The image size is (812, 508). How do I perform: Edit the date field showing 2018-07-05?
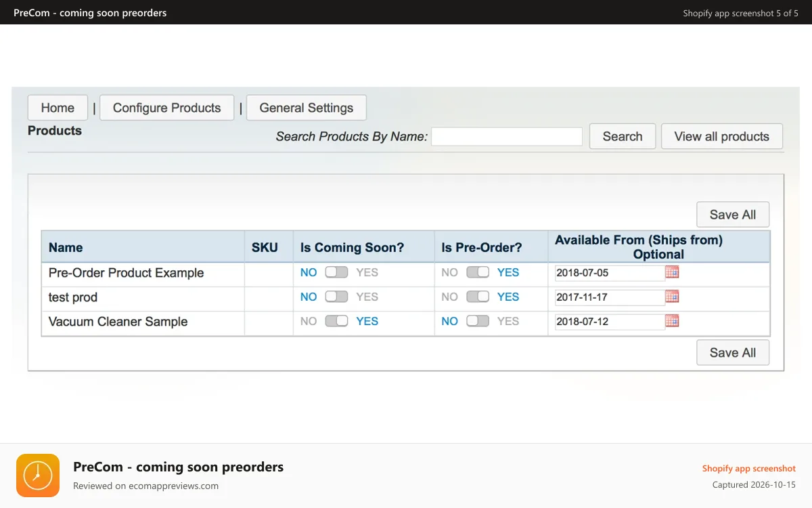(x=610, y=273)
